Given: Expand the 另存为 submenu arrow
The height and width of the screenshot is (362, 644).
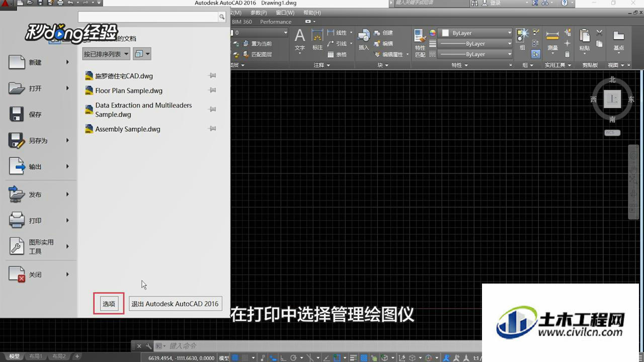Looking at the screenshot, I should 67,141.
